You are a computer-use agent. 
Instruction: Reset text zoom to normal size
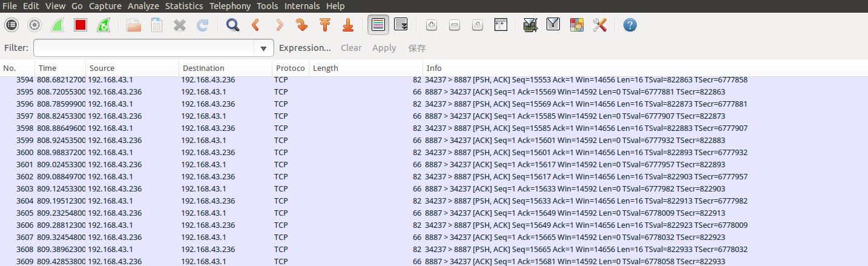click(477, 25)
